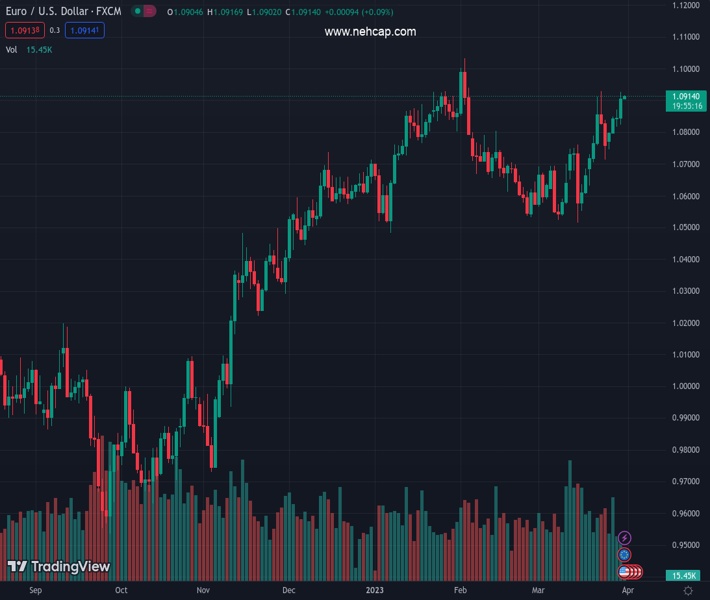Click the Apr label on time axis
The height and width of the screenshot is (600, 710).
628,591
